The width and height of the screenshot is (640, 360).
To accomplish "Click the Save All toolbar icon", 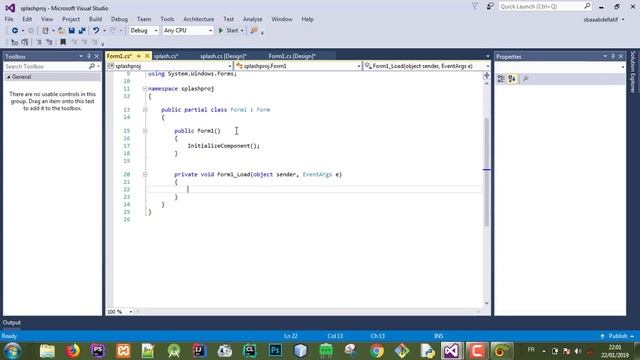I will click(x=82, y=31).
